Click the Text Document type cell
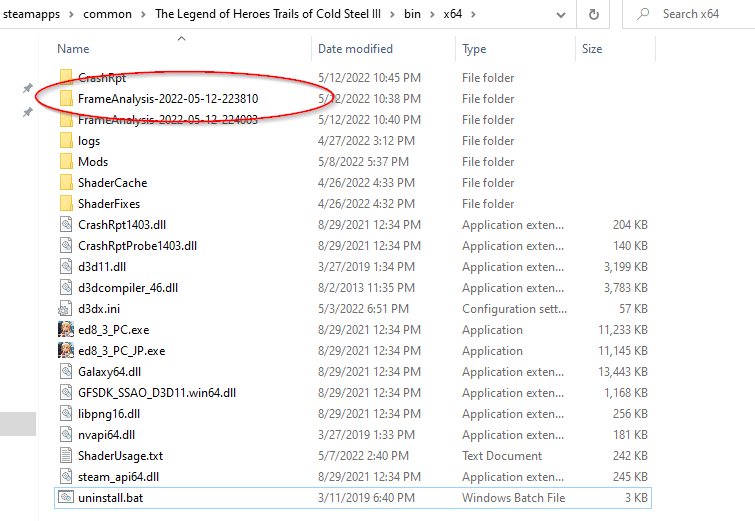The image size is (755, 521). pos(502,456)
